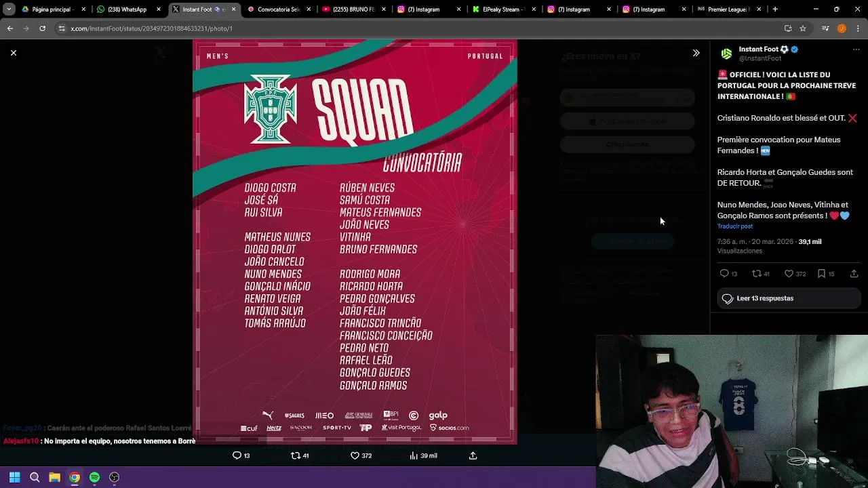This screenshot has height=488, width=868.
Task: Close the Instant Foot tab
Action: click(x=234, y=9)
